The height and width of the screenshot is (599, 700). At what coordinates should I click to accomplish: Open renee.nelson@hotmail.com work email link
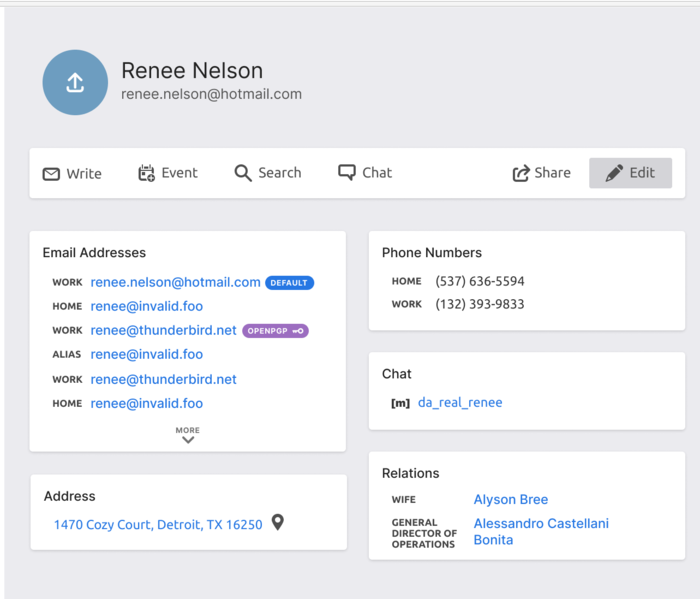(175, 283)
